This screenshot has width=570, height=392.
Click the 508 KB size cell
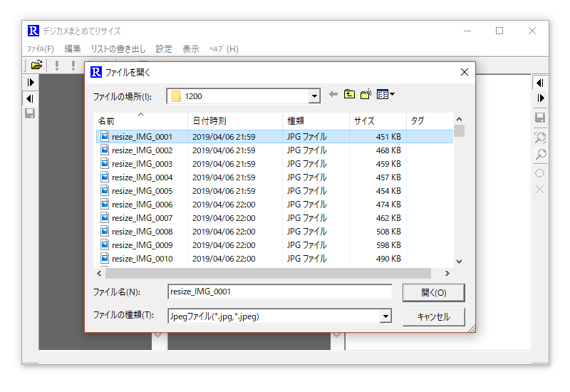(388, 231)
